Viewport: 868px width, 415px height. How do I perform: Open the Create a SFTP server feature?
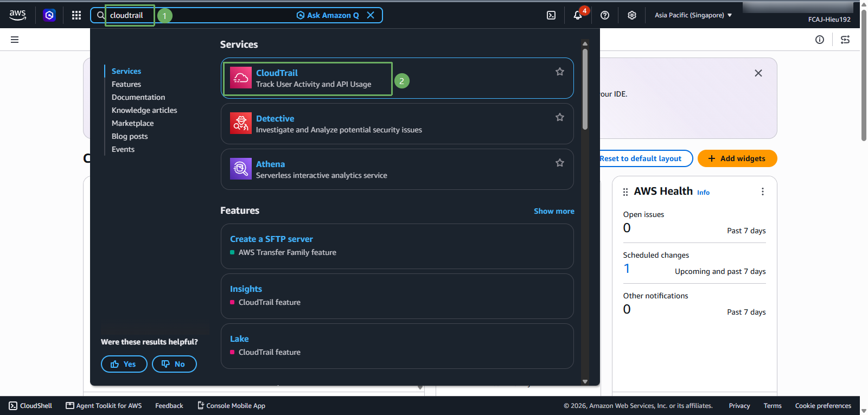coord(271,239)
